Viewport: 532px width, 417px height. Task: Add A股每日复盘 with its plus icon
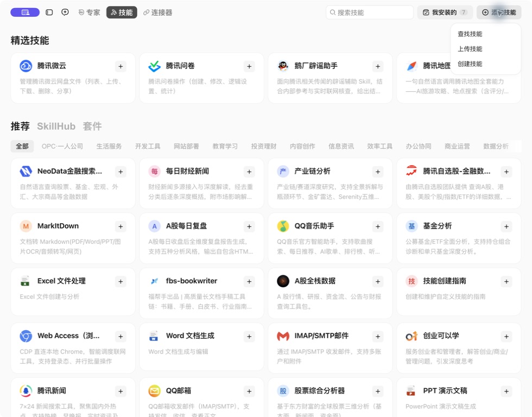pyautogui.click(x=249, y=226)
